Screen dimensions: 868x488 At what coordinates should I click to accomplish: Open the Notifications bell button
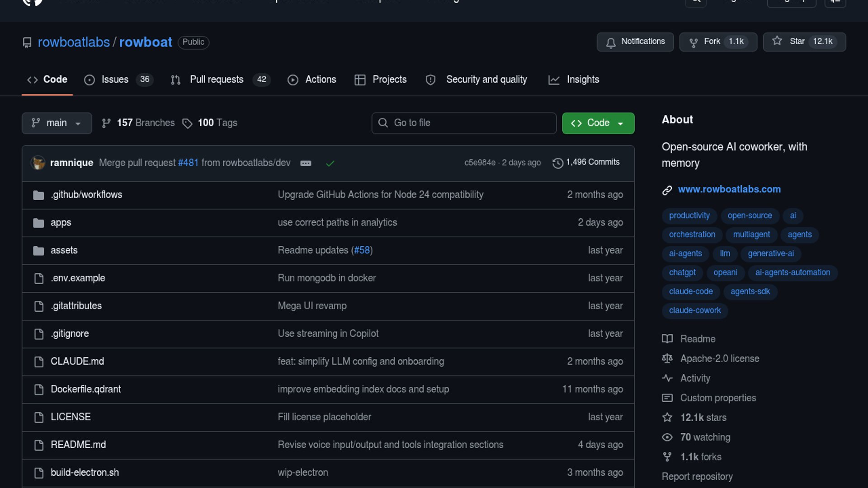click(635, 42)
